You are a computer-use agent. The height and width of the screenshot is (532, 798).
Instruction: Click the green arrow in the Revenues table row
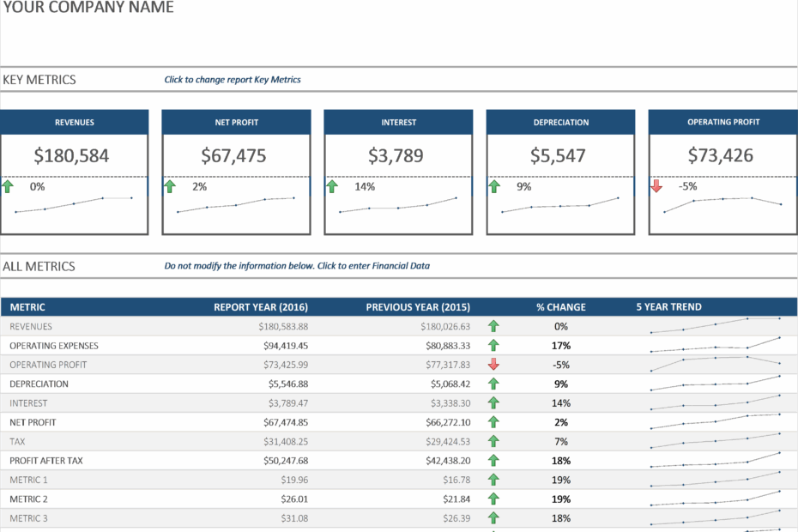[x=493, y=326]
